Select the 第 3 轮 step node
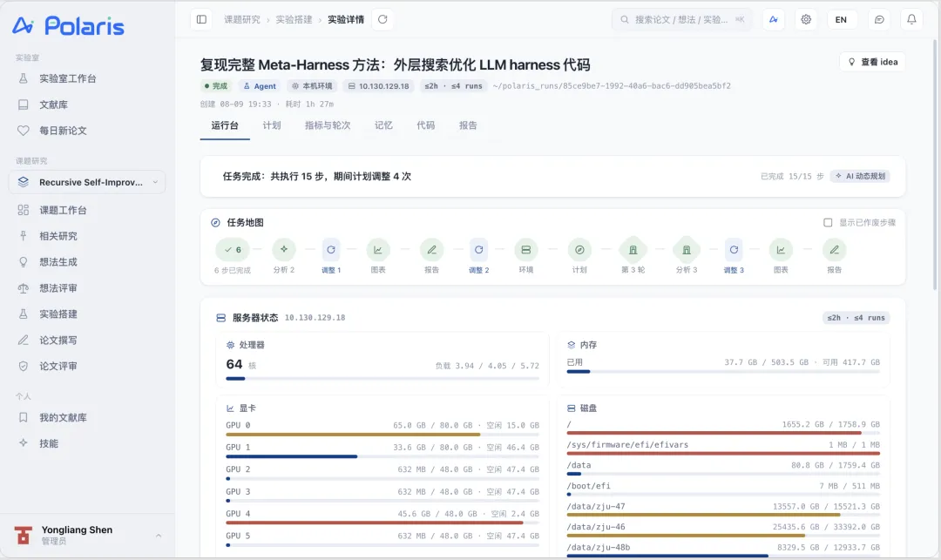 [x=633, y=250]
